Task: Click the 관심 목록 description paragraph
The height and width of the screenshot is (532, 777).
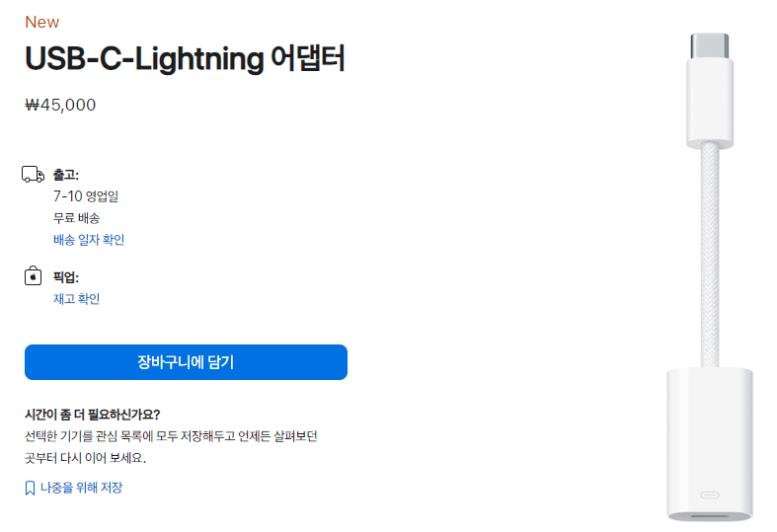Action: [x=171, y=447]
